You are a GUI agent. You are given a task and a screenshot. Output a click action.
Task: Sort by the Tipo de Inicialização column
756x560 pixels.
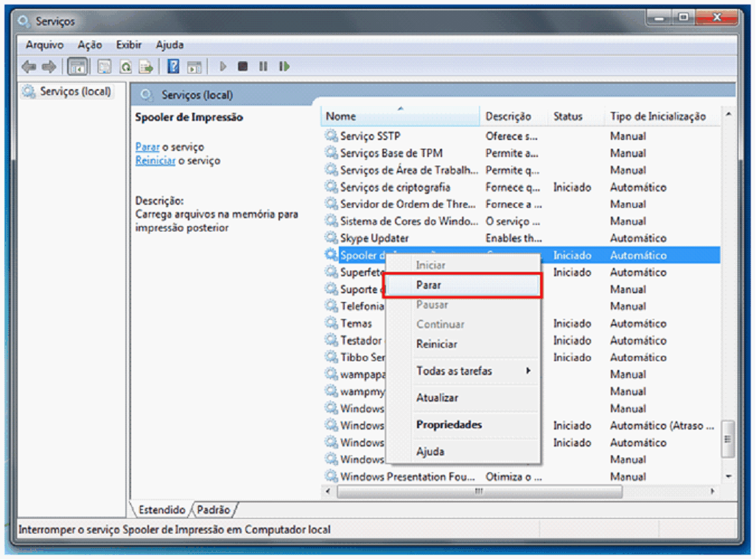pos(657,116)
